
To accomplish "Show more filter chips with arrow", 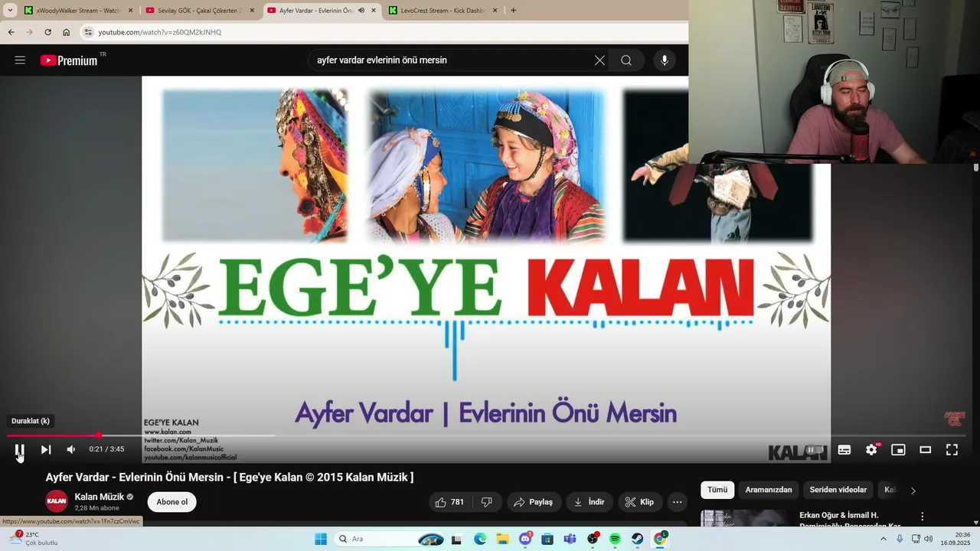I will tap(913, 490).
